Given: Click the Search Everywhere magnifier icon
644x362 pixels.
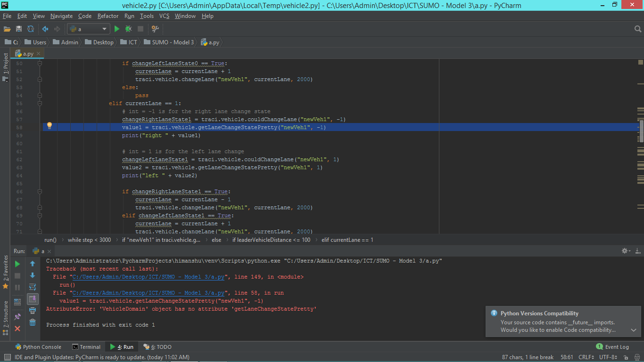Looking at the screenshot, I should click(x=638, y=29).
